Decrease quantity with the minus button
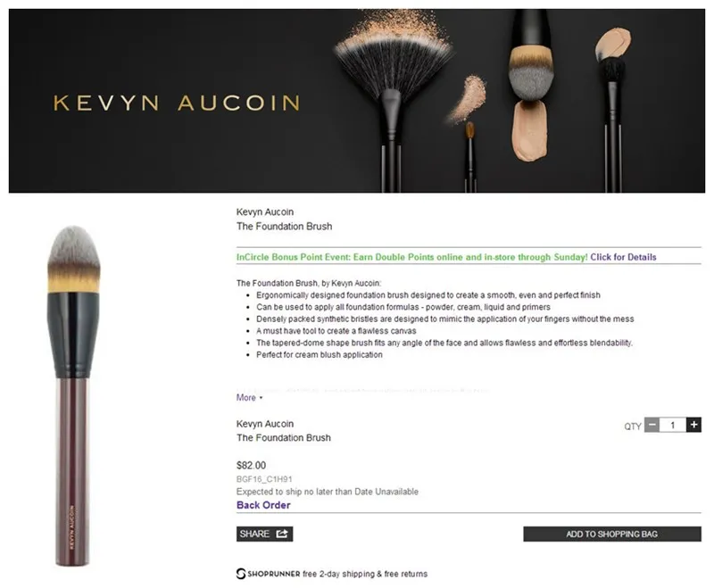 [652, 425]
